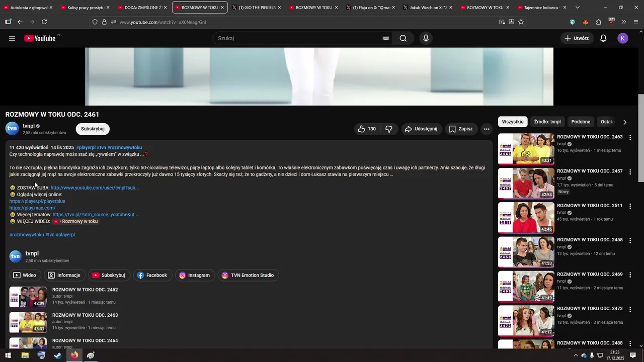Select the Wszystkie filter chip
Viewport: 644px width, 362px height.
513,122
